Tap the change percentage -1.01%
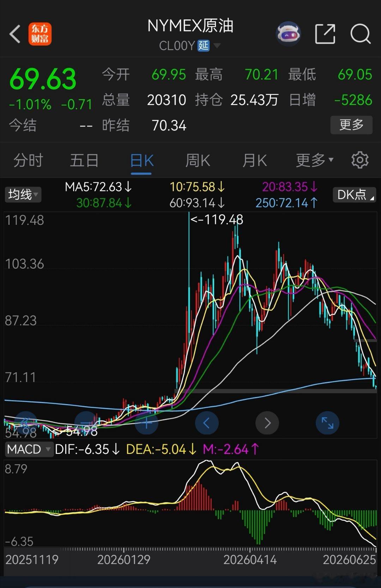The width and height of the screenshot is (381, 588). (30, 104)
